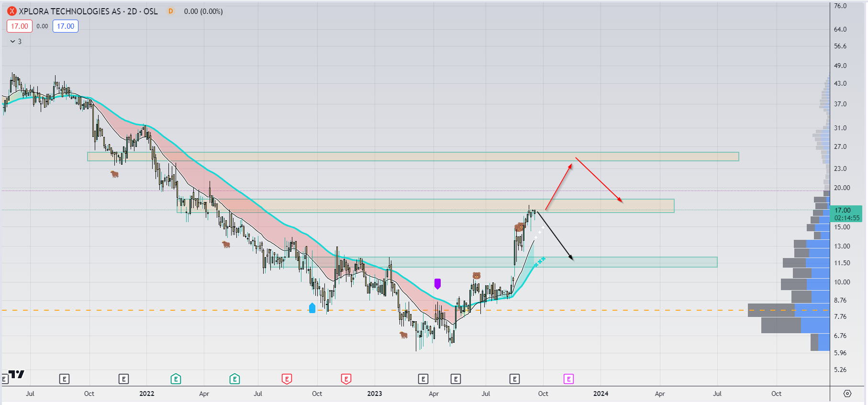Viewport: 868px width, 405px height.
Task: Click the green 17.00 current price label
Action: click(x=843, y=210)
